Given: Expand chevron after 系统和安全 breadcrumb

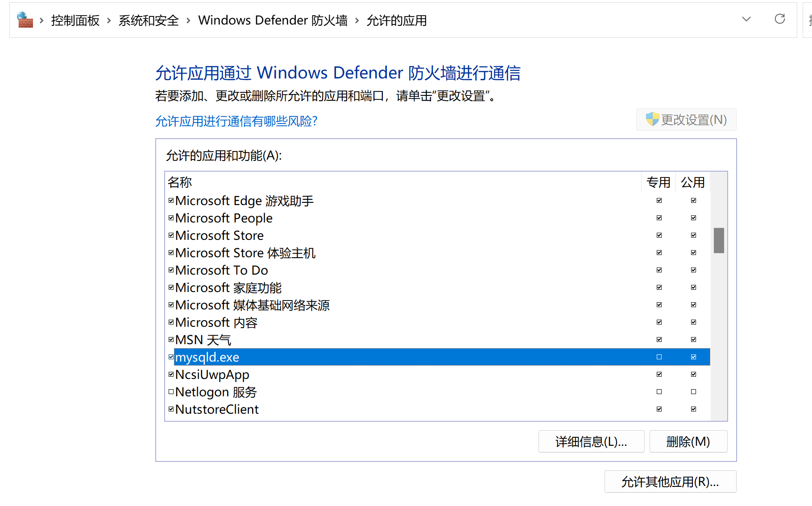Looking at the screenshot, I should pyautogui.click(x=188, y=21).
